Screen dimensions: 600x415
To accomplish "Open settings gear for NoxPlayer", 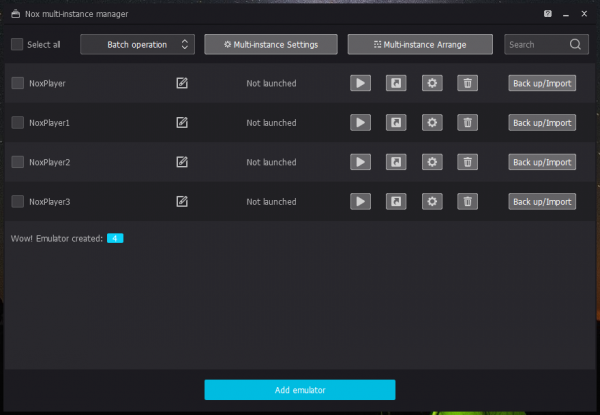I will coord(432,83).
